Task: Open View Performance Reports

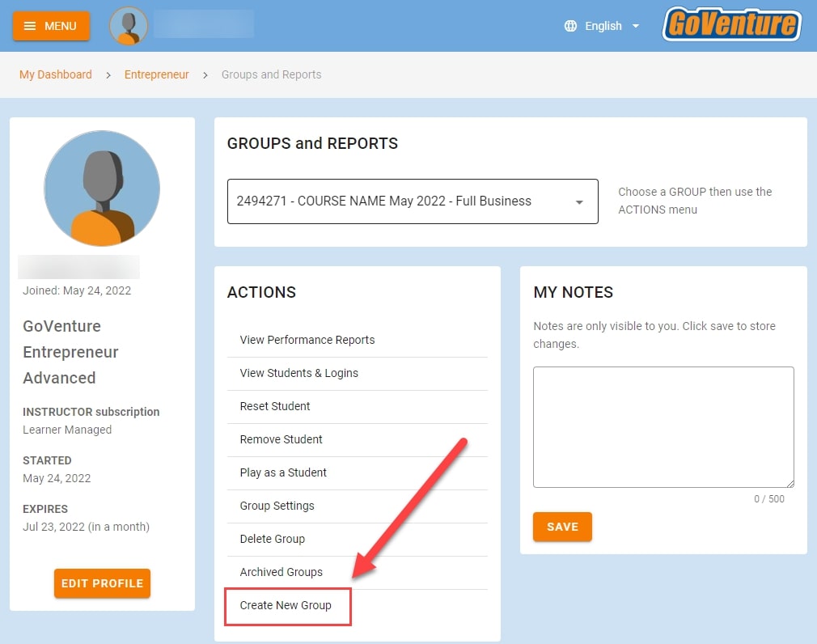Action: pos(307,340)
